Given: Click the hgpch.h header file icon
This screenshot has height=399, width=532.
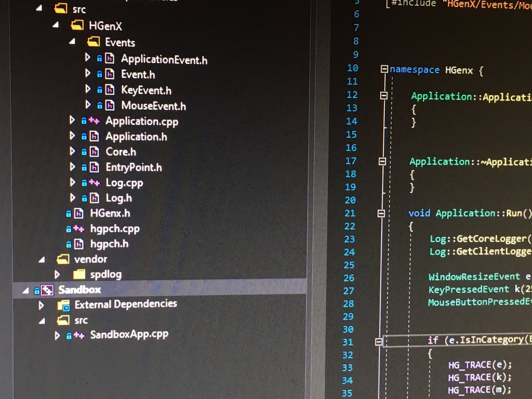Looking at the screenshot, I should (79, 244).
